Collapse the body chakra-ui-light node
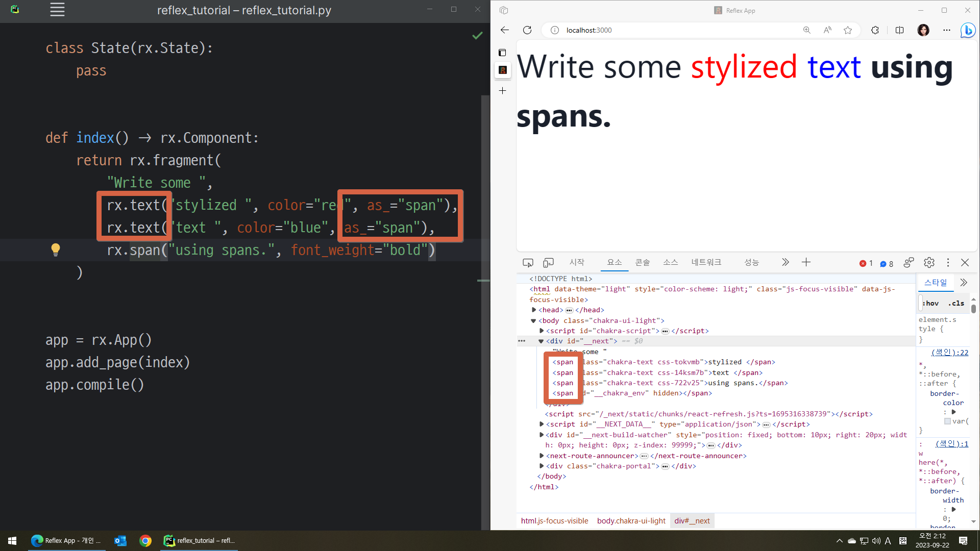 (x=533, y=321)
